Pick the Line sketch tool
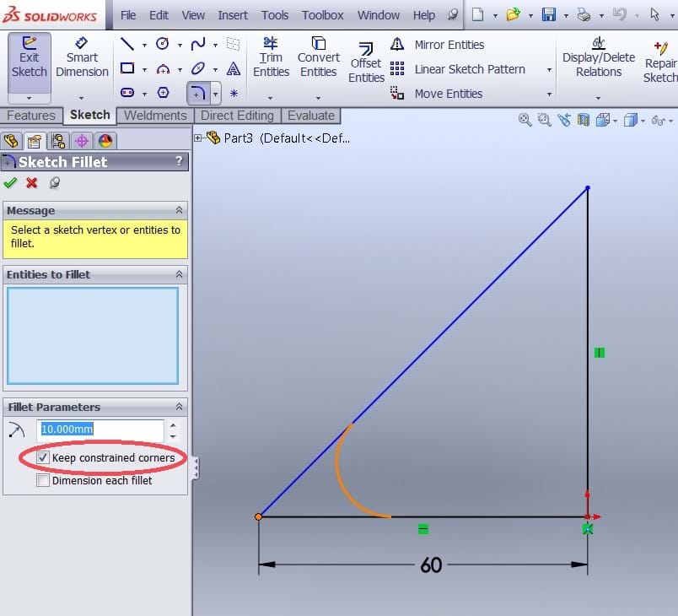This screenshot has width=678, height=616. 127,45
